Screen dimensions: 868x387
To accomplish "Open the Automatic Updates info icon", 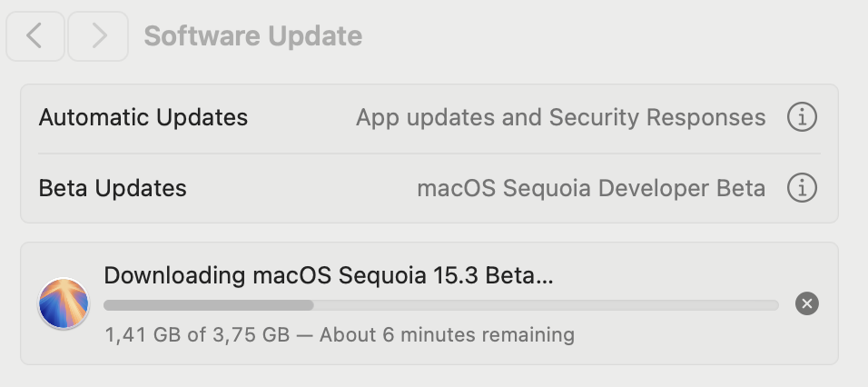I will [802, 117].
